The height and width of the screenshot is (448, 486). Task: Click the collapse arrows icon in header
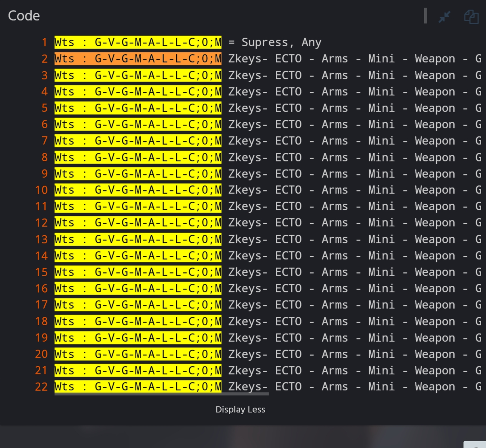(444, 16)
